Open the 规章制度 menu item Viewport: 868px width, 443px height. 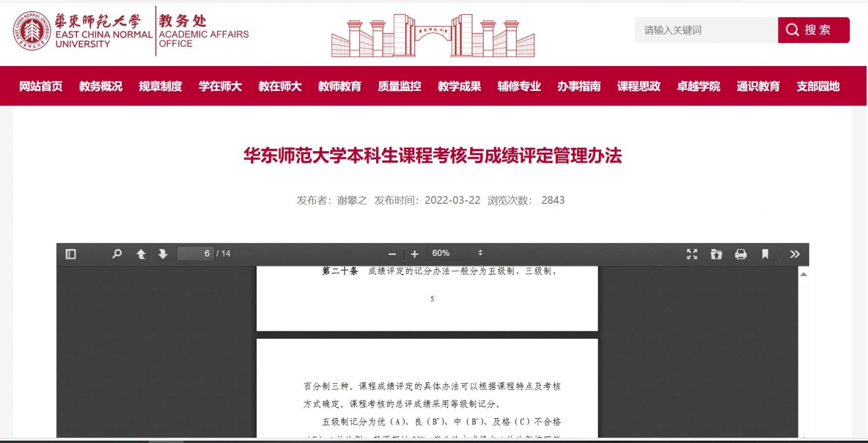click(160, 86)
